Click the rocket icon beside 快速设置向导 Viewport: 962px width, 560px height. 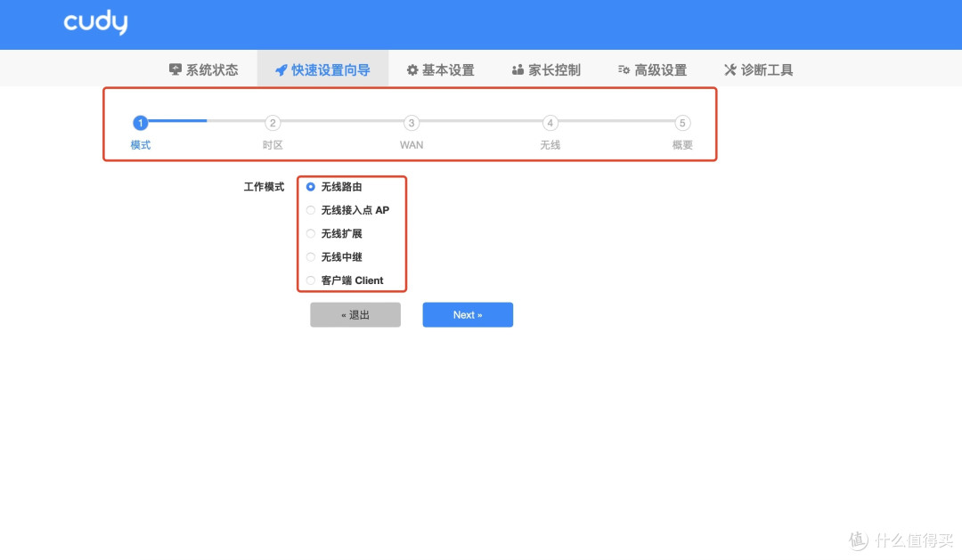[281, 70]
